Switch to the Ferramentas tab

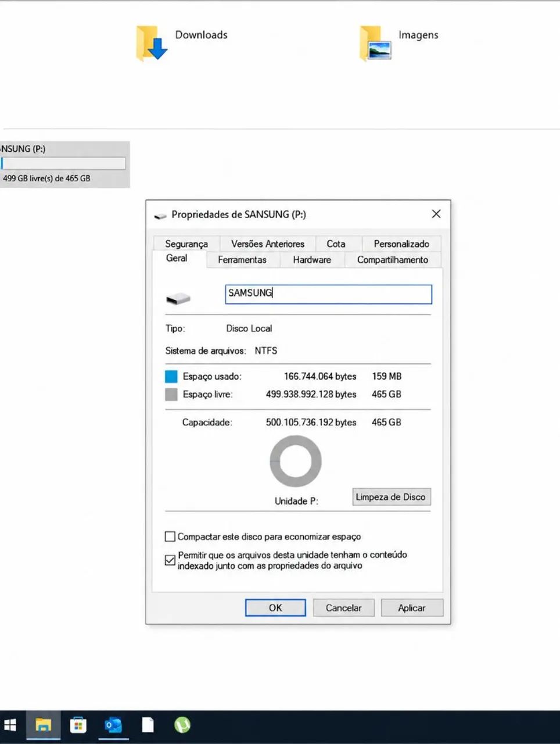242,260
